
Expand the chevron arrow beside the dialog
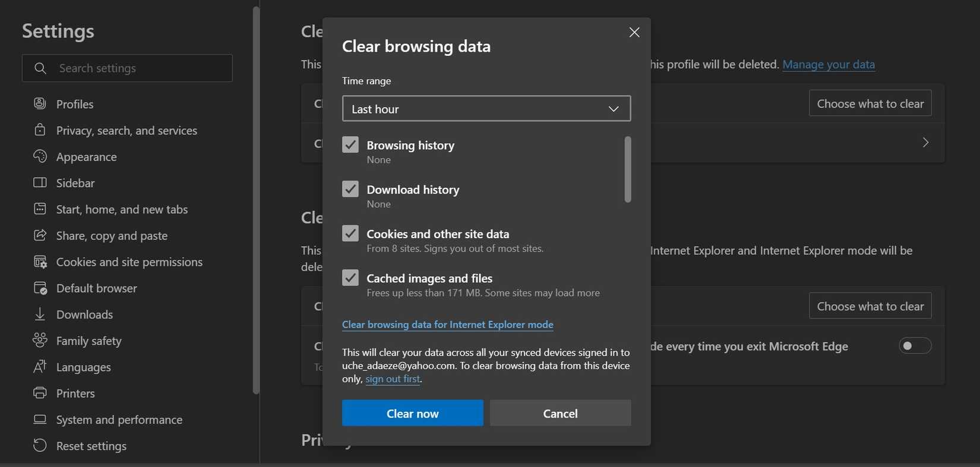[x=925, y=143]
